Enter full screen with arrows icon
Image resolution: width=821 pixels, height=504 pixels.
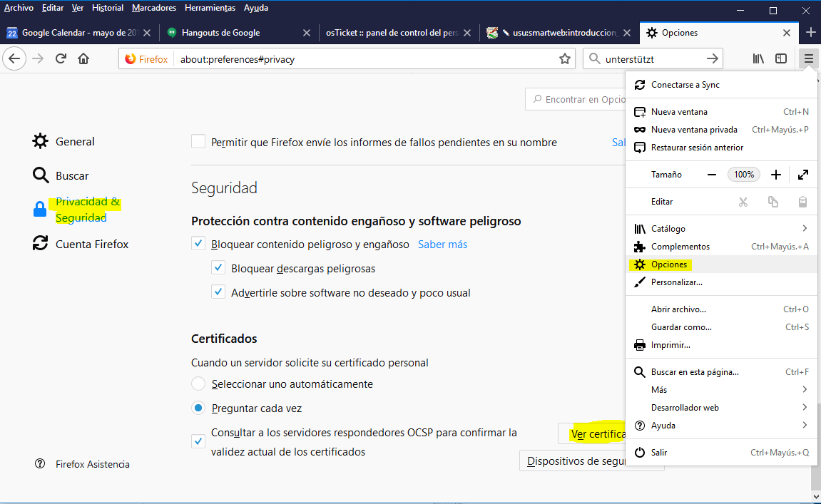coord(802,175)
